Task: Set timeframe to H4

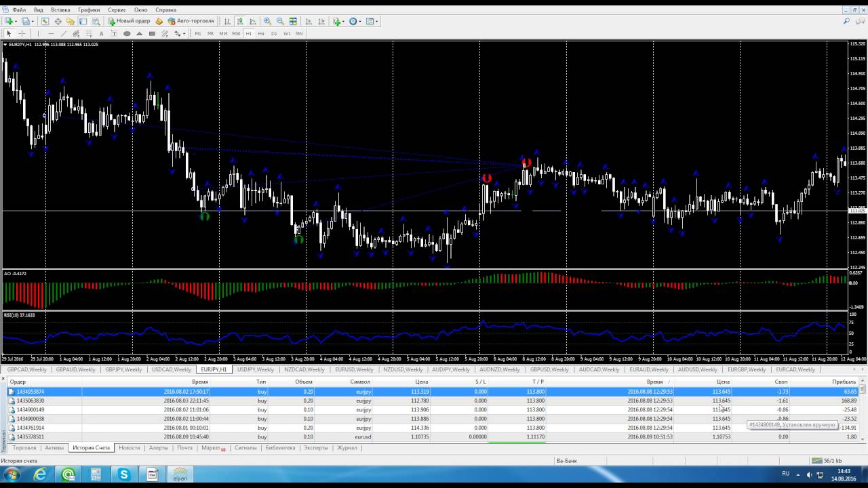Action: pos(261,33)
